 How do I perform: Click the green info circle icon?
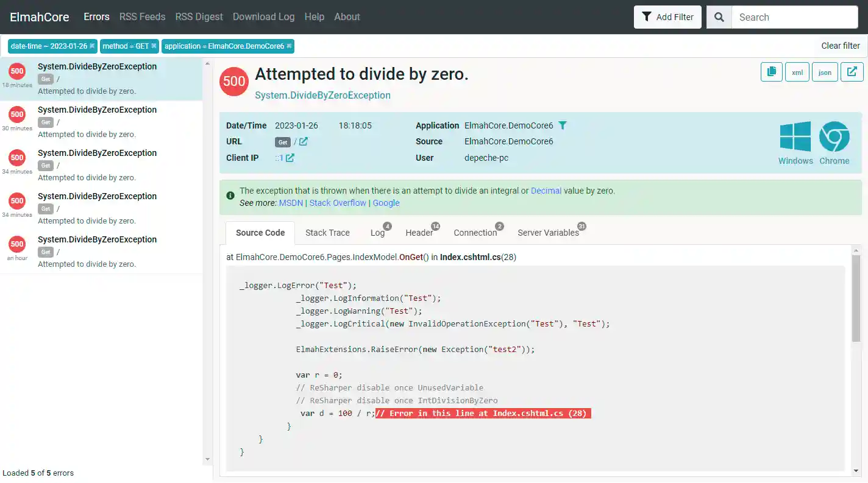[230, 196]
